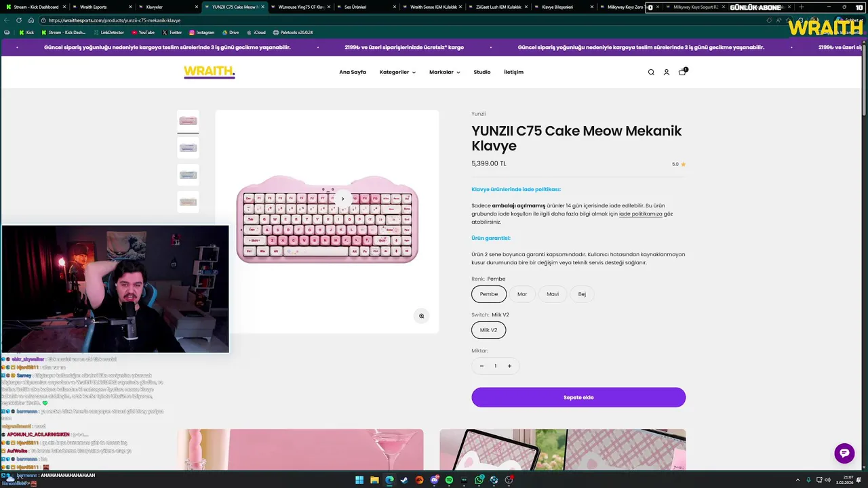Screen dimensions: 868x488
Task: Open the shopping cart icon
Action: tap(683, 71)
